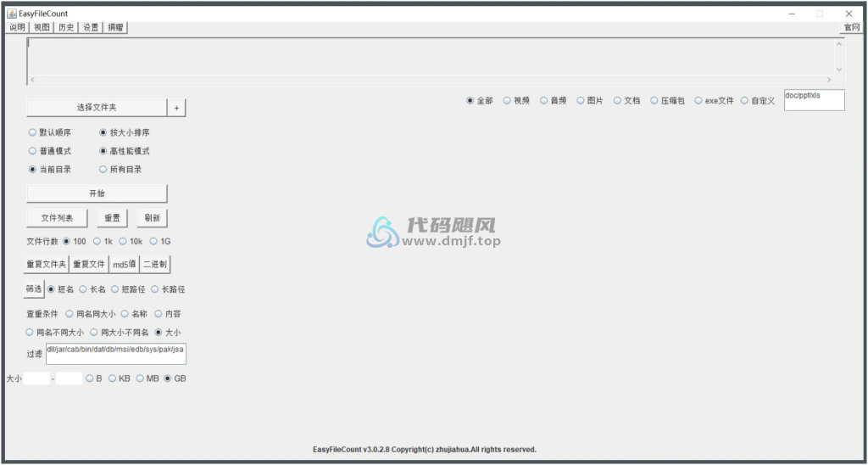Click the 重复文件 button
Screen dimensions: 868x465
(89, 265)
